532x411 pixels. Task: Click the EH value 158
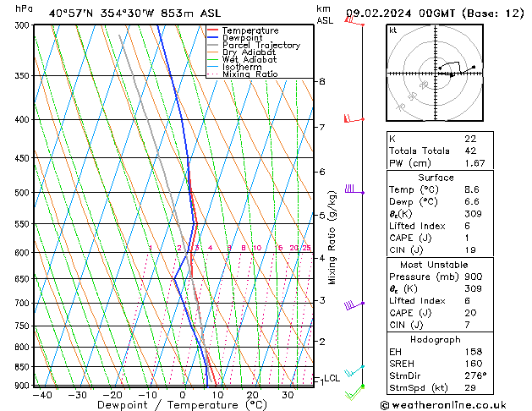pos(474,352)
